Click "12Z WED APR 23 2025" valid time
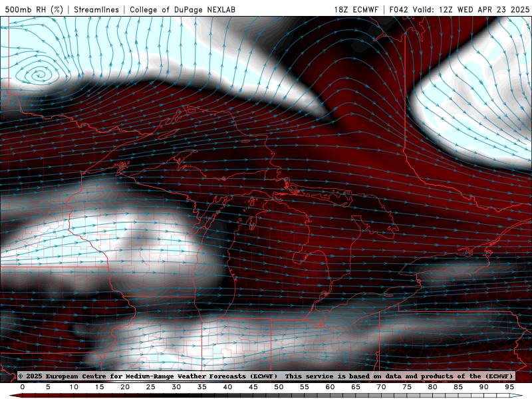The height and width of the screenshot is (399, 532). coord(484,9)
